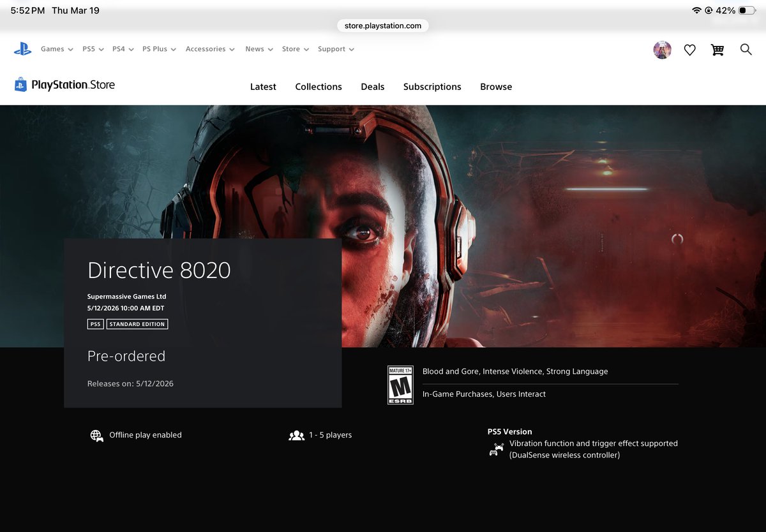This screenshot has height=532, width=766.
Task: Click In-Game Purchases, Users Interact text
Action: click(484, 394)
